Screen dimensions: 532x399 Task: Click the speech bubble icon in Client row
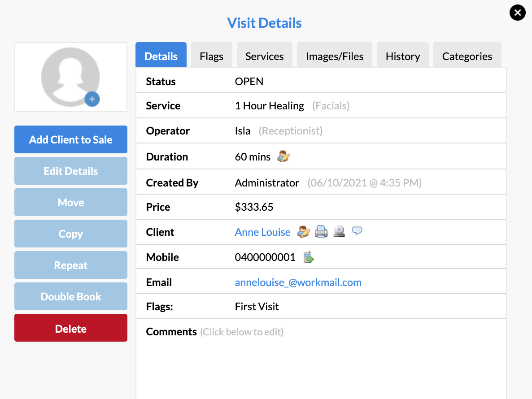357,231
